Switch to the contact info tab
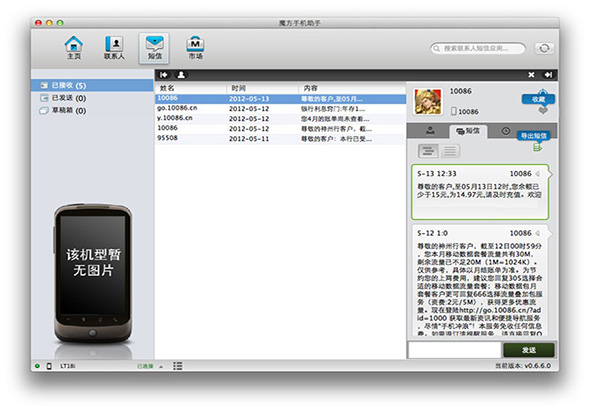Image resolution: width=590 pixels, height=411 pixels. (430, 131)
